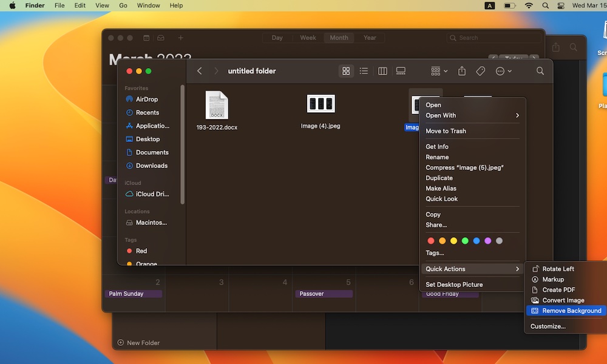The height and width of the screenshot is (364, 607).
Task: Switch Finder to gallery view
Action: (x=401, y=71)
